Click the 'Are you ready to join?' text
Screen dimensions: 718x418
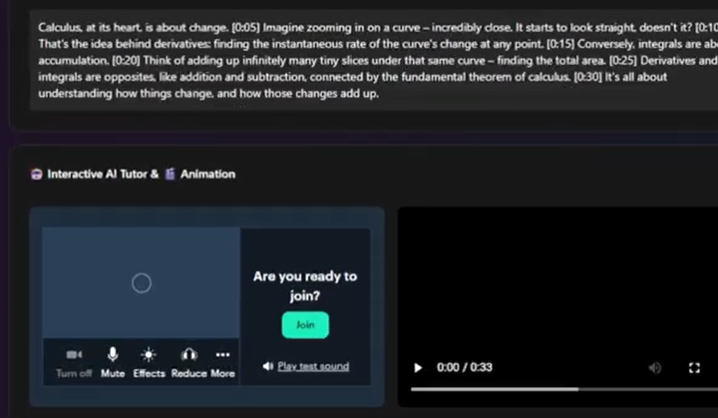[x=305, y=286]
